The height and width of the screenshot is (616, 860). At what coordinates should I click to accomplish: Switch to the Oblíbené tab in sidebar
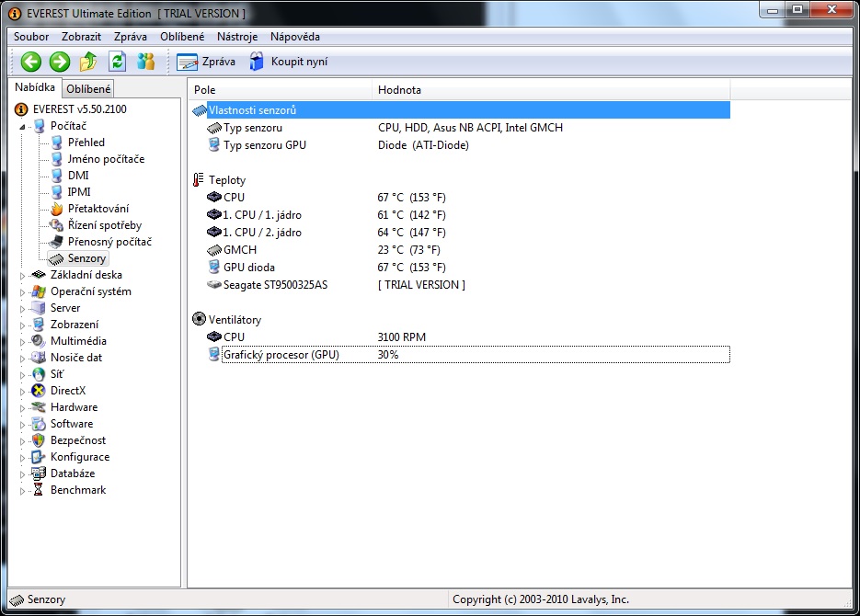tap(88, 89)
